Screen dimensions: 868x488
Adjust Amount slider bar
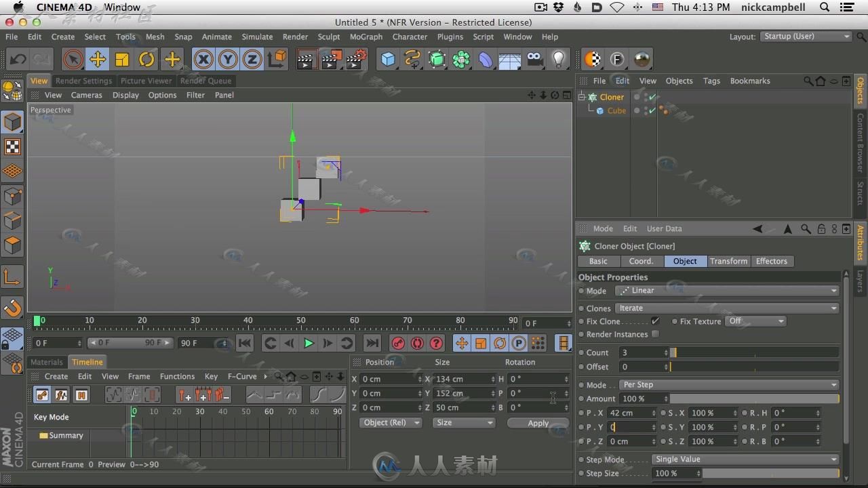(x=755, y=399)
